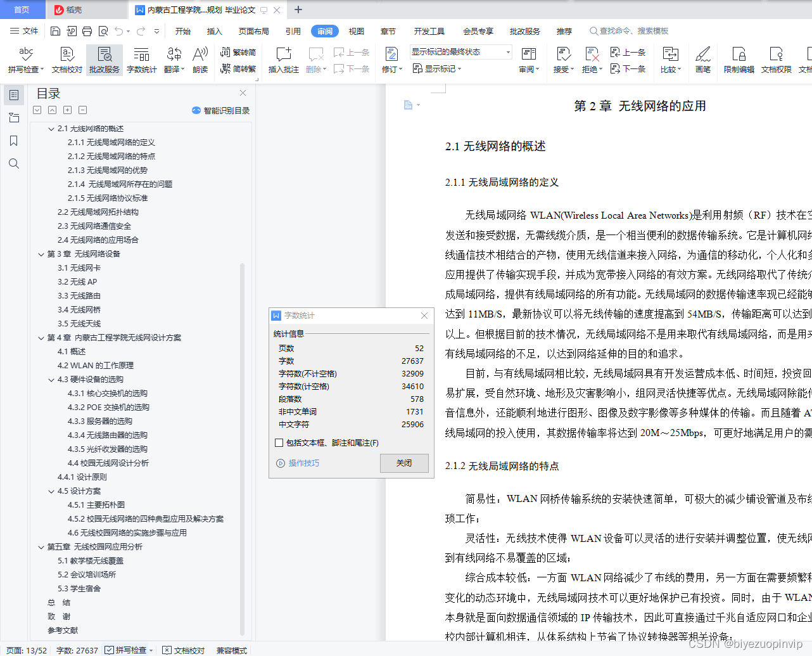Add new tab with plus button

(x=298, y=10)
